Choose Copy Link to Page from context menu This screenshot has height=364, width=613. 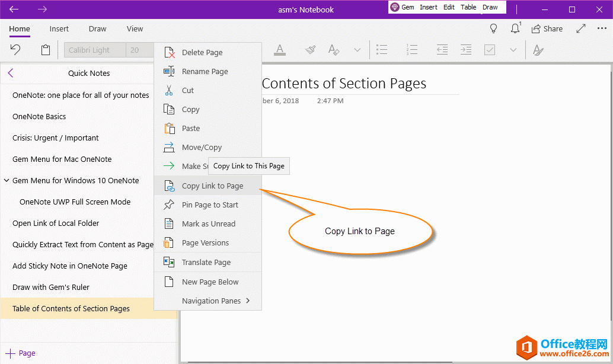coord(212,186)
